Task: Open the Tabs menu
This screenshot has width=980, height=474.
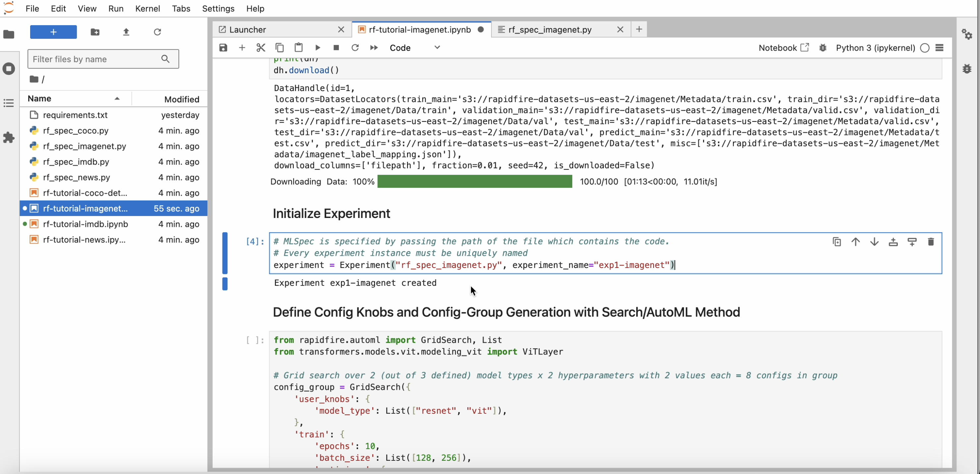Action: pyautogui.click(x=181, y=8)
